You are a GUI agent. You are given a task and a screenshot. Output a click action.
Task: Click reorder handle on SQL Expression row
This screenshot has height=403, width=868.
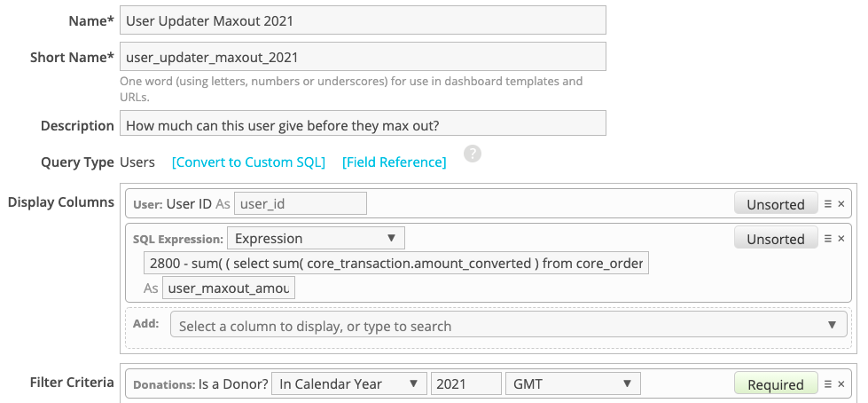pos(827,239)
